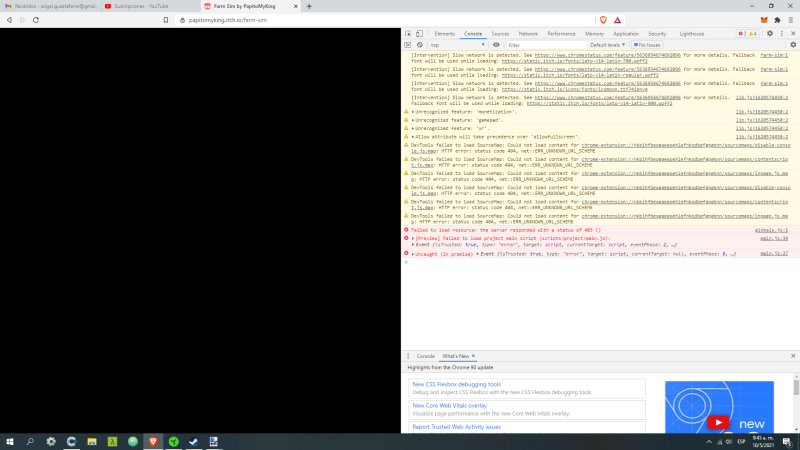Bookmark this page

(166, 20)
